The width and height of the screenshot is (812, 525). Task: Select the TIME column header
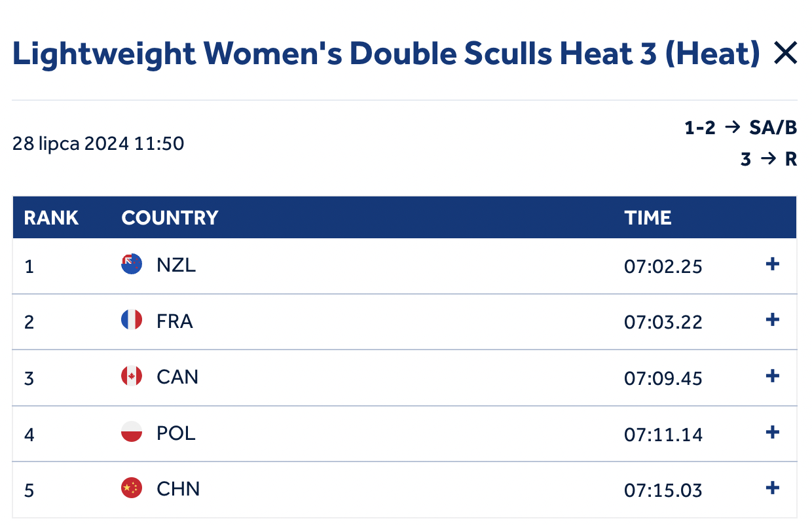[x=648, y=218]
